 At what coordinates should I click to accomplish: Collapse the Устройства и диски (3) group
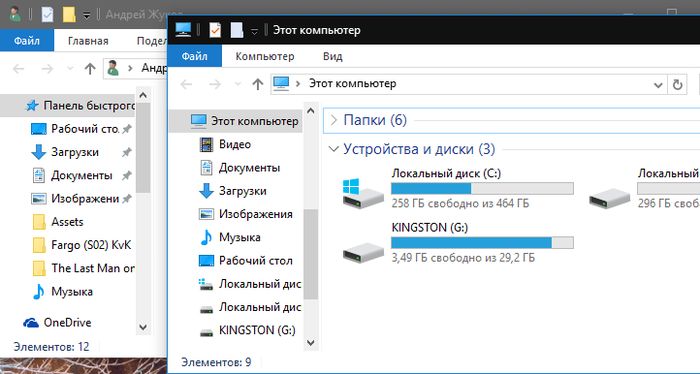coord(333,149)
